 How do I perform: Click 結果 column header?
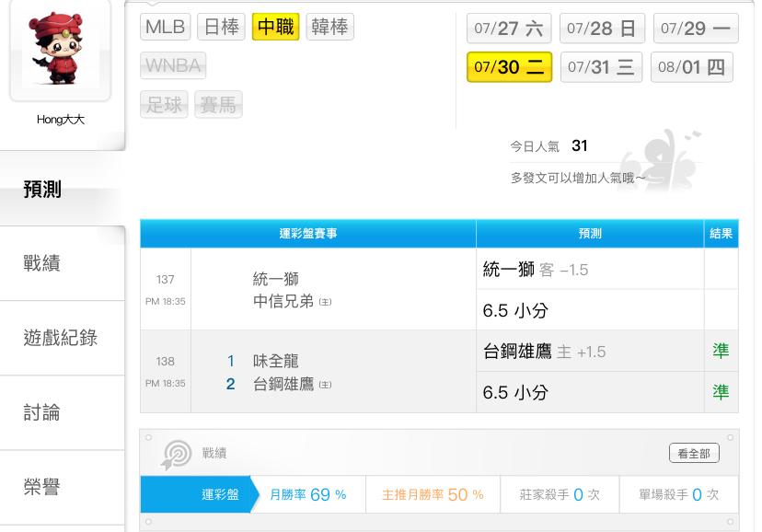pyautogui.click(x=721, y=234)
